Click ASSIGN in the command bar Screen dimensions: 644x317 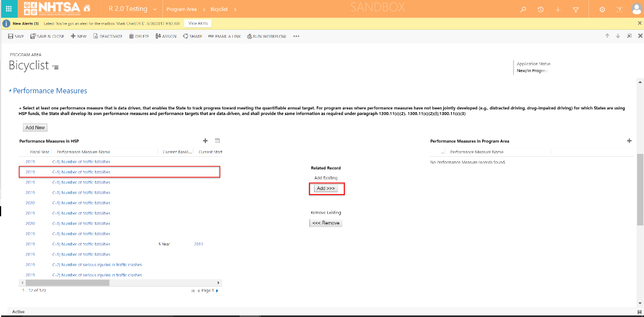166,36
